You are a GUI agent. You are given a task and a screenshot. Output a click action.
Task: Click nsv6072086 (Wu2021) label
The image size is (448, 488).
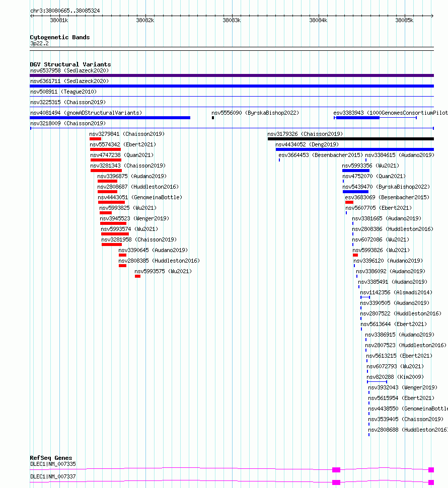(381, 240)
